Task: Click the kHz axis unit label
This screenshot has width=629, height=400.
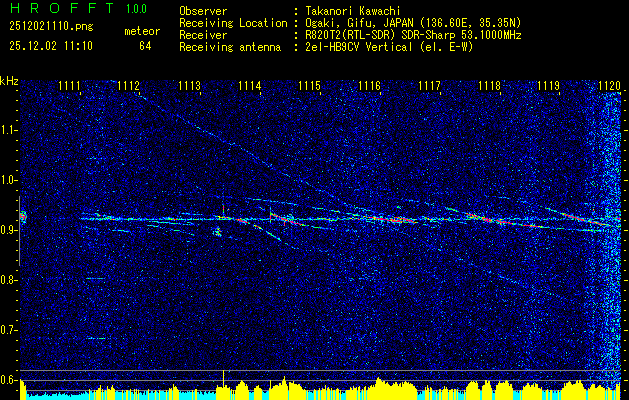Action: pos(9,81)
